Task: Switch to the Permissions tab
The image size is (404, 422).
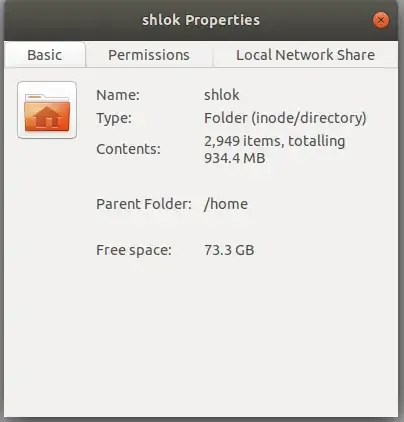Action: pos(149,55)
